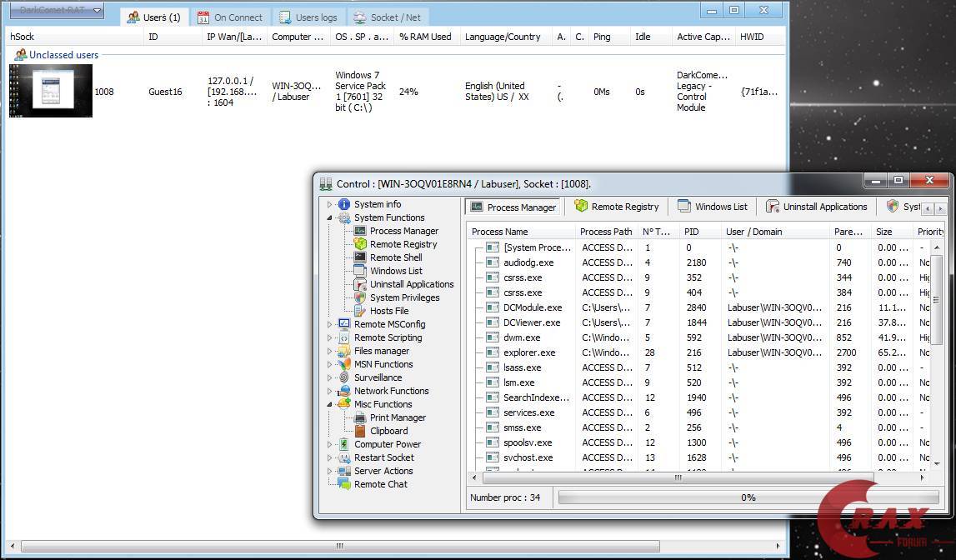956x560 pixels.
Task: Click the Windows List icon in the sidebar
Action: point(360,271)
